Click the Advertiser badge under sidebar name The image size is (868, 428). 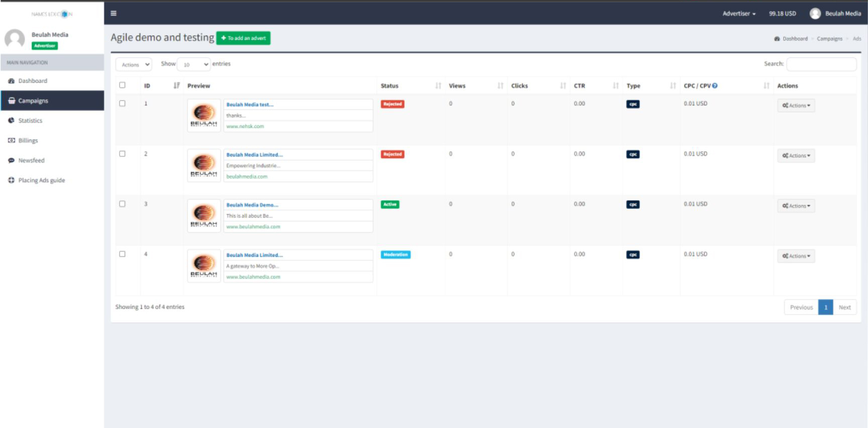pyautogui.click(x=45, y=46)
